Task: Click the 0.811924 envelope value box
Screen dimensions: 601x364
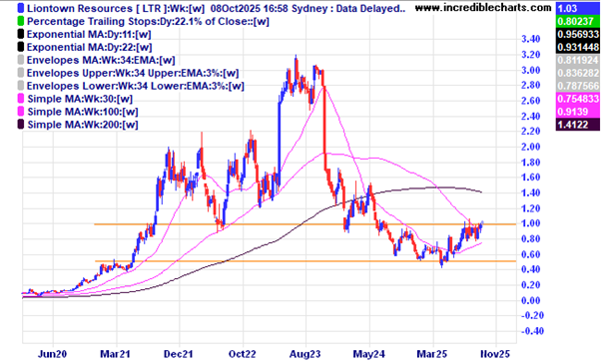Action: (x=578, y=60)
